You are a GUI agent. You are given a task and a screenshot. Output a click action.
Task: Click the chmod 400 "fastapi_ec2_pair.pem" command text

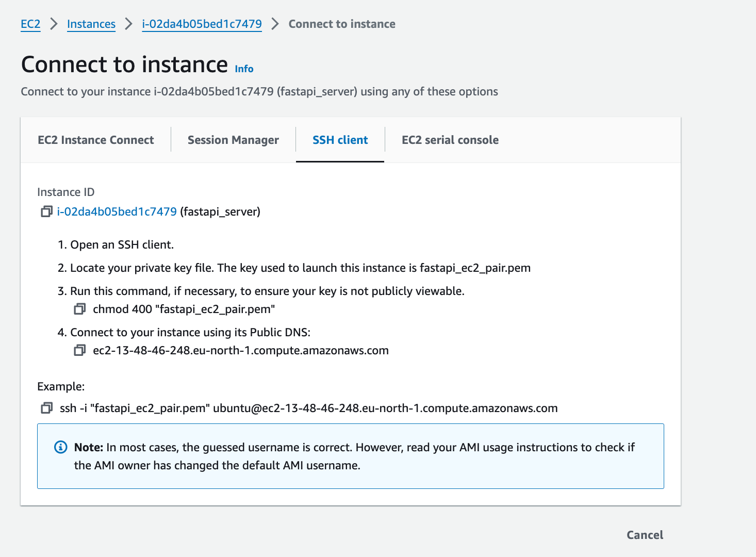[184, 309]
